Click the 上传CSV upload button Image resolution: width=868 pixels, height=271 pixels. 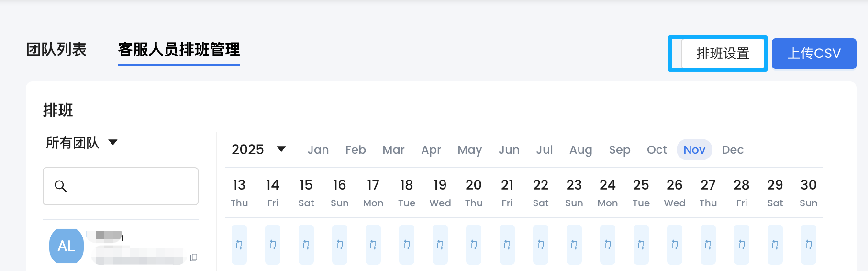[814, 53]
